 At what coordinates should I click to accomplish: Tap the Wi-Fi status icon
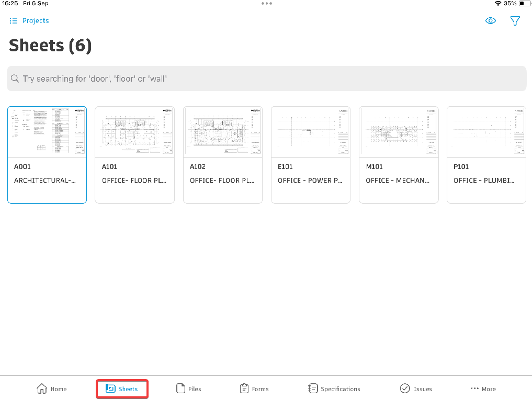[x=497, y=3]
